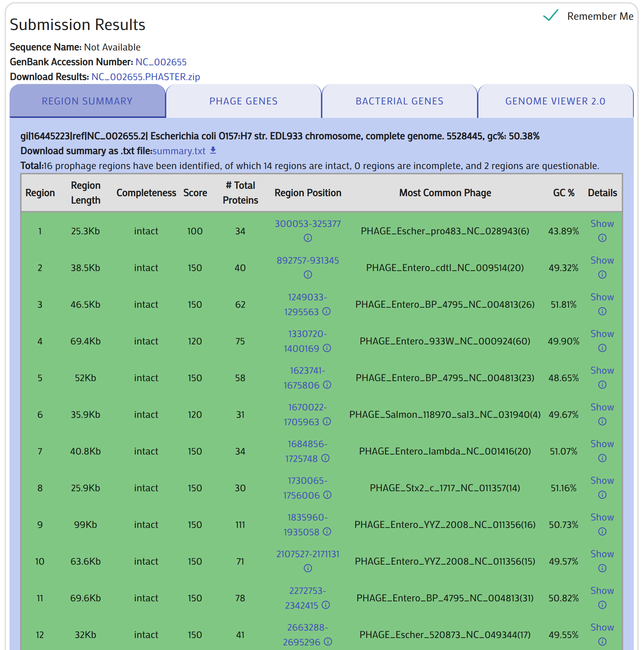
Task: Click the download icon beside summary.txt
Action: [213, 151]
